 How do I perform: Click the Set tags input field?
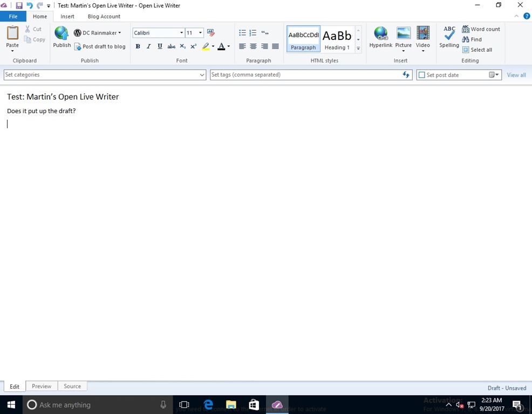click(305, 74)
